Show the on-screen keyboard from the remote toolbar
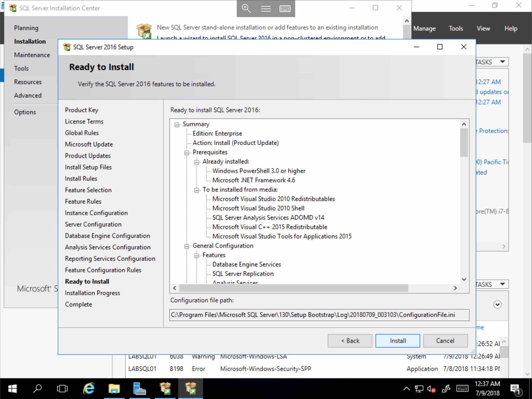The height and width of the screenshot is (399, 532). [x=285, y=9]
